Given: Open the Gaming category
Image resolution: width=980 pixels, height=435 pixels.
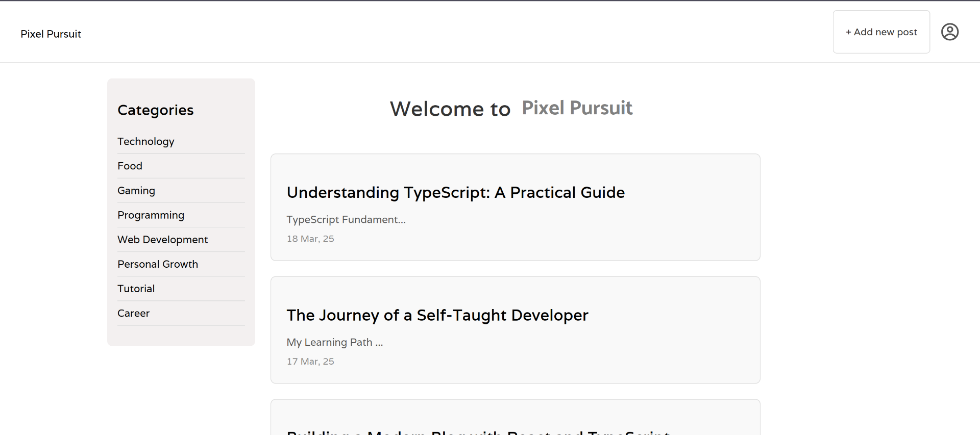Looking at the screenshot, I should coord(136,191).
